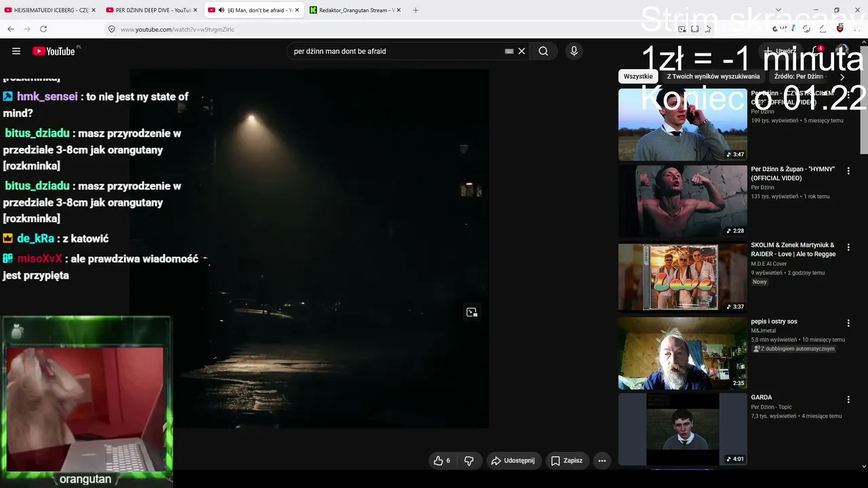
Task: Open the GARDA 4:01 thumbnail
Action: (683, 430)
